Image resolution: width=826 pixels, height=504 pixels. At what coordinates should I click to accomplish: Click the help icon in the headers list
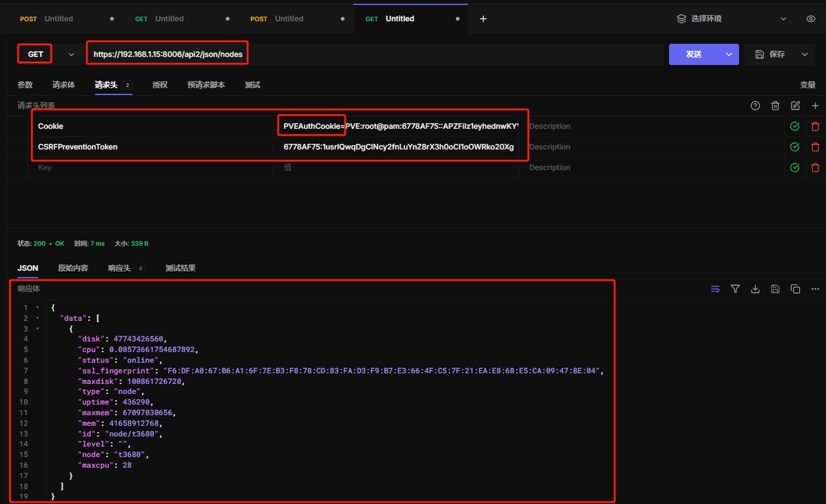point(755,106)
